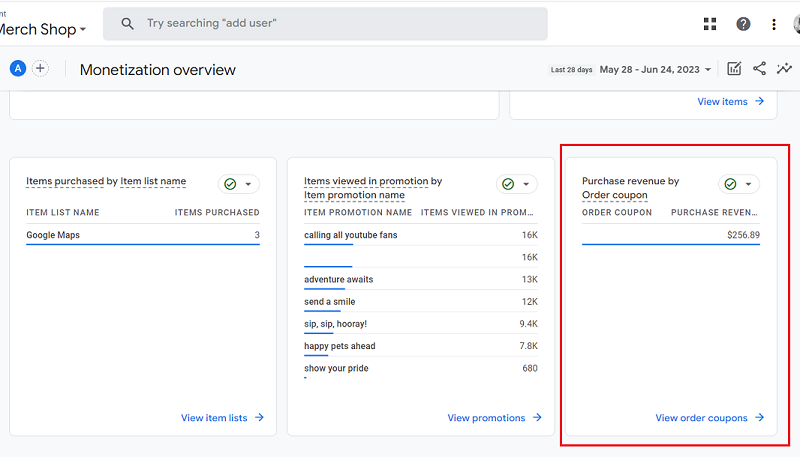
Task: Select the 'adventure awaits' row
Action: point(420,280)
